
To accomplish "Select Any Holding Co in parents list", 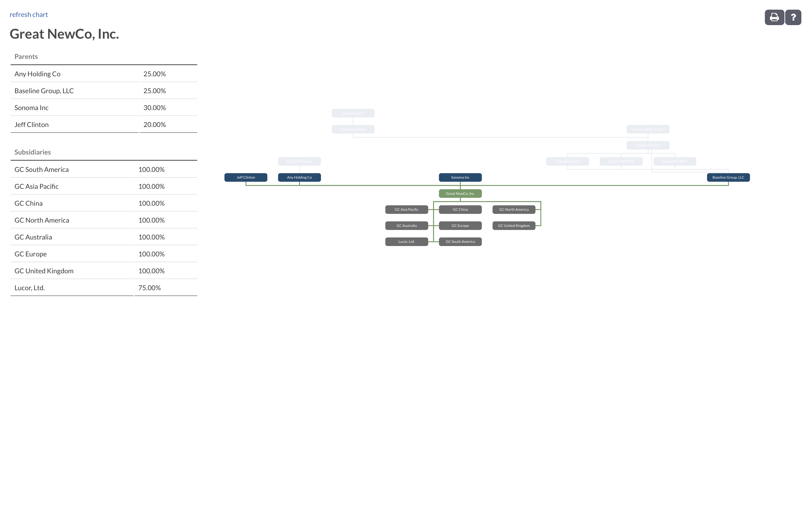I will click(38, 74).
